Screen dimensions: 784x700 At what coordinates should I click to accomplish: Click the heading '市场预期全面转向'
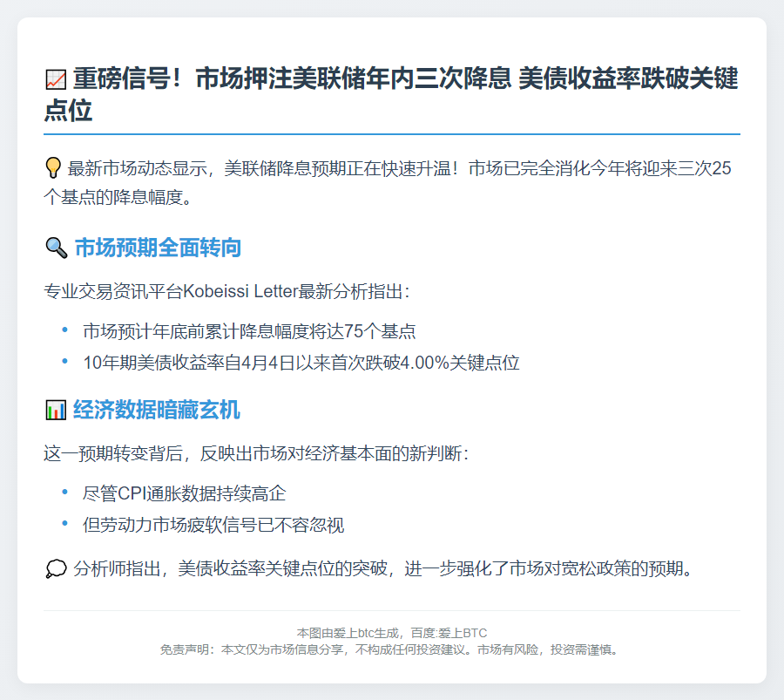158,248
